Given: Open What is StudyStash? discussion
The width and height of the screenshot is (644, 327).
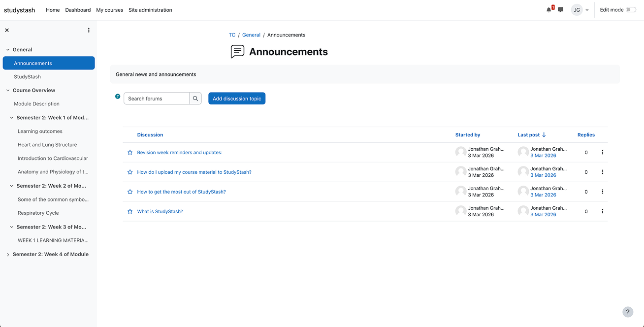Looking at the screenshot, I should [x=160, y=212].
